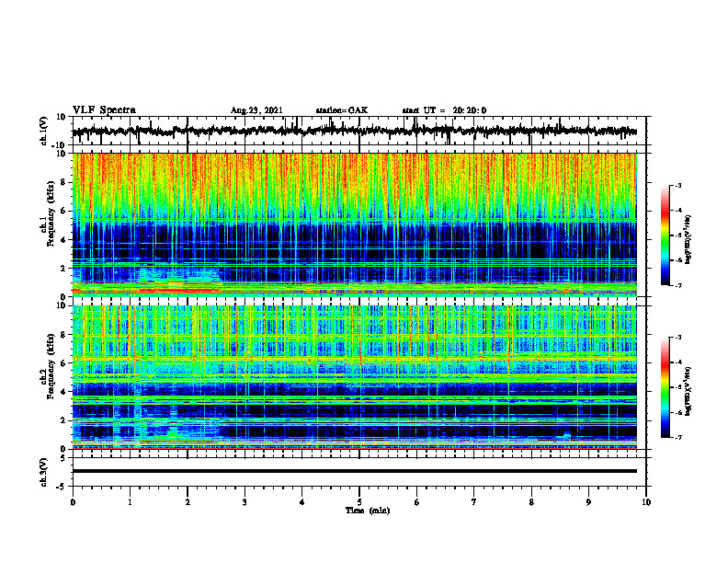Viewport: 728px width, 563px height.
Task: Click the "ch.3(V)" axis label
Action: (x=44, y=472)
